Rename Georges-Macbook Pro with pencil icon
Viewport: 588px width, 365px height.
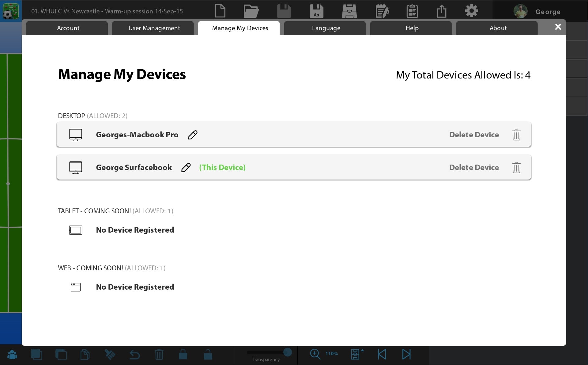point(193,135)
